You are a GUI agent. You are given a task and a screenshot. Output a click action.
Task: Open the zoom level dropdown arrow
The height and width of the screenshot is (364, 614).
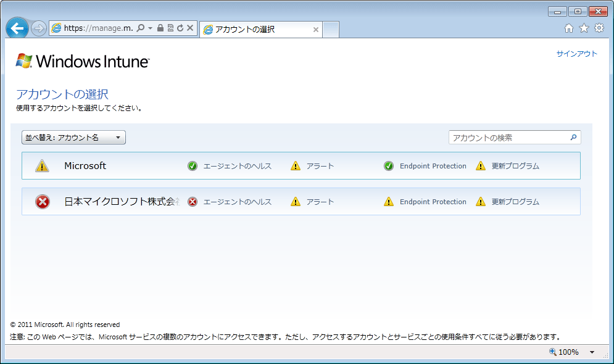[592, 352]
